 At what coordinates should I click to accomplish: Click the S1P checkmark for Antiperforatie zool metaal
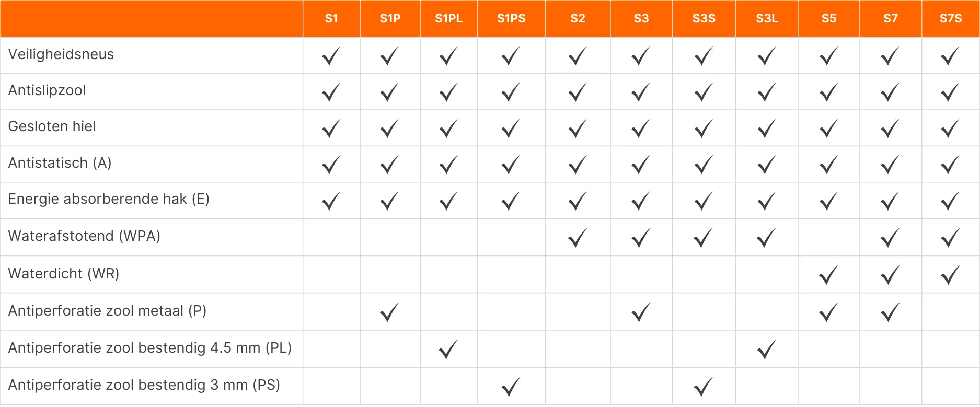389,312
